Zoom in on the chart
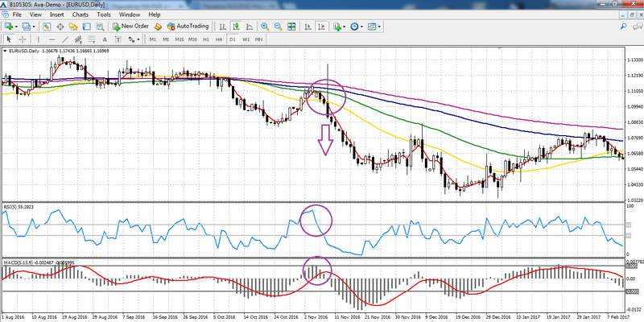 point(264,27)
